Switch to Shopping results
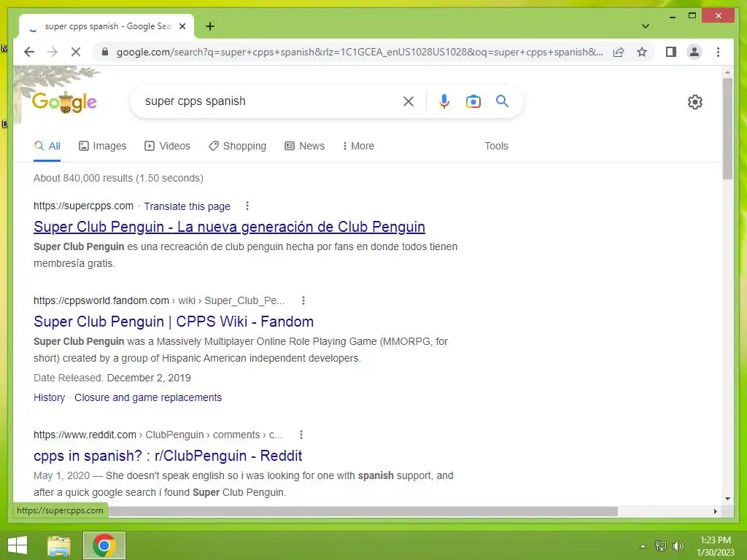 (x=237, y=146)
